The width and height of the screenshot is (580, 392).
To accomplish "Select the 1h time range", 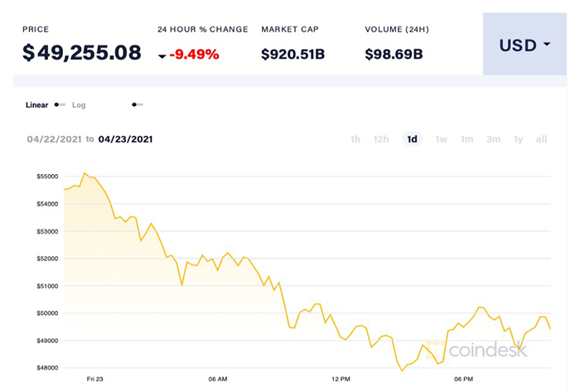I will pyautogui.click(x=355, y=139).
